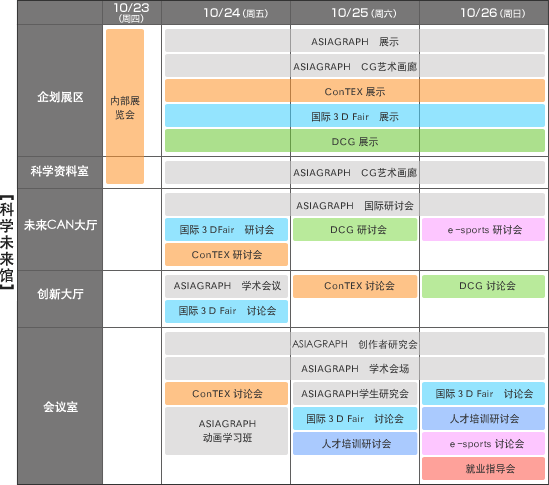Select the ASIAGRAPH 学术会议 session

227,286
